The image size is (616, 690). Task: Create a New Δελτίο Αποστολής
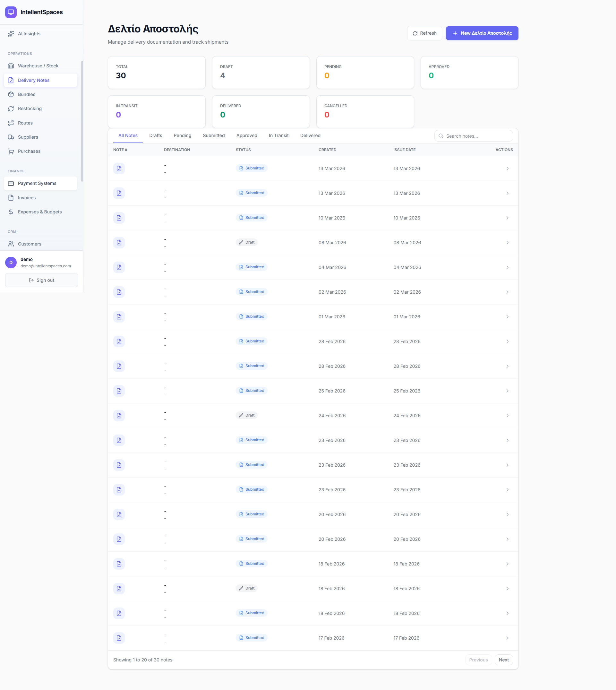coord(482,33)
